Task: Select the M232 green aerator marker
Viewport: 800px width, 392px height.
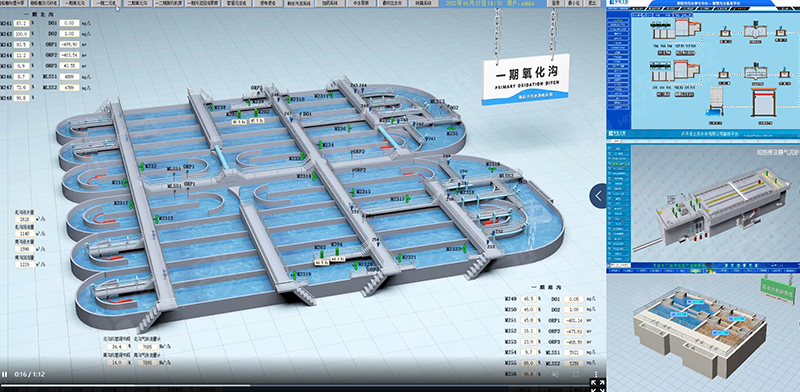Action: [142, 166]
